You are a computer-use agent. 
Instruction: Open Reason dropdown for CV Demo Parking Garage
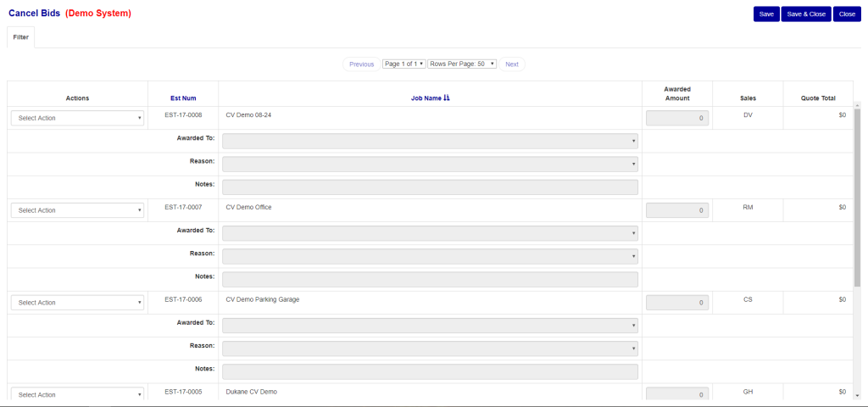[430, 348]
